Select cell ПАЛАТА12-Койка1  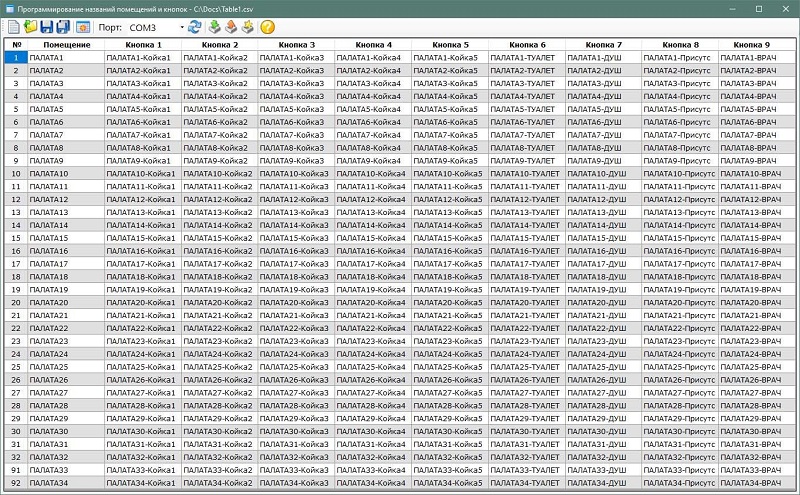click(x=143, y=200)
